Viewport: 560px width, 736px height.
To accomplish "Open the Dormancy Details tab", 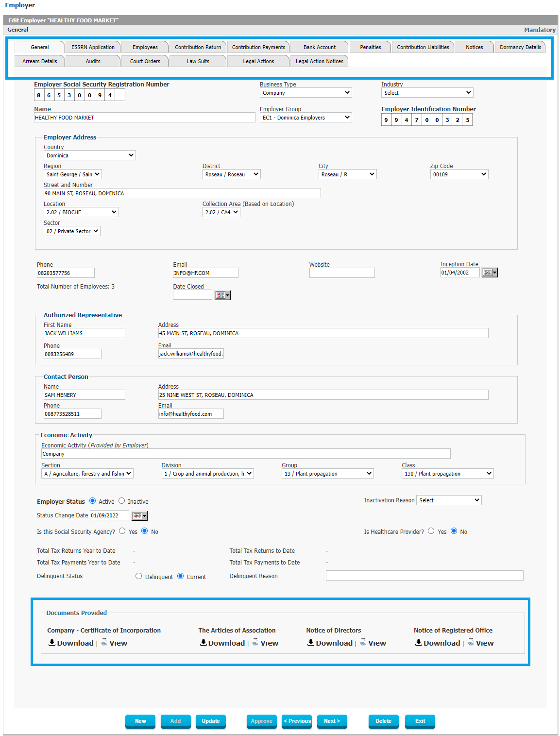I will [x=520, y=47].
